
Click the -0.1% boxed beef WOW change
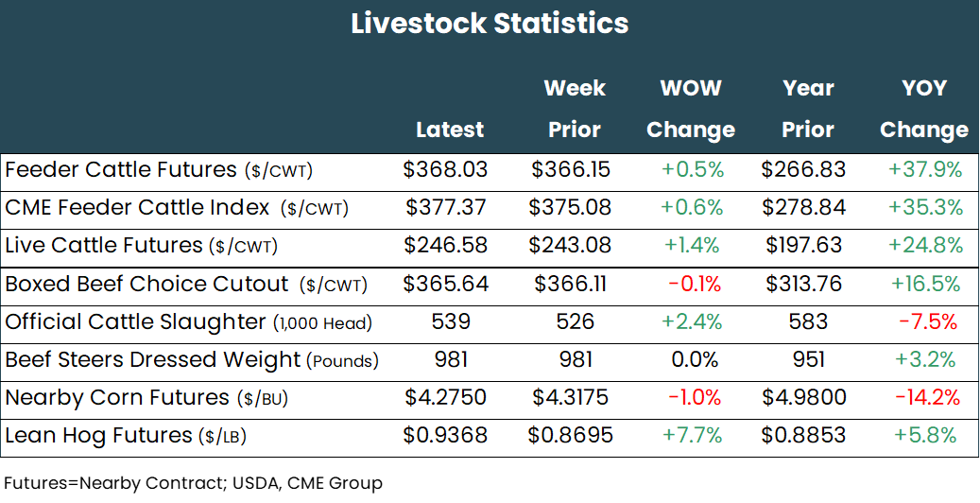coord(694,284)
